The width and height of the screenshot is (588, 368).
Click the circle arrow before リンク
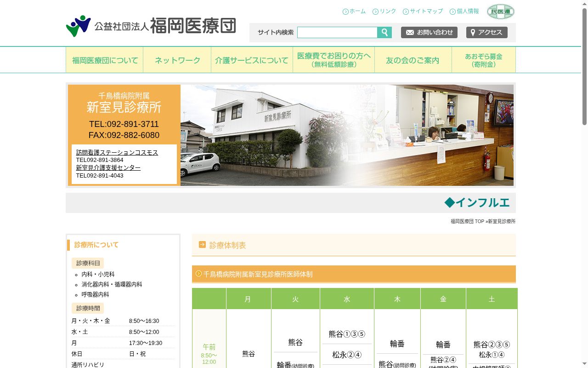point(375,11)
